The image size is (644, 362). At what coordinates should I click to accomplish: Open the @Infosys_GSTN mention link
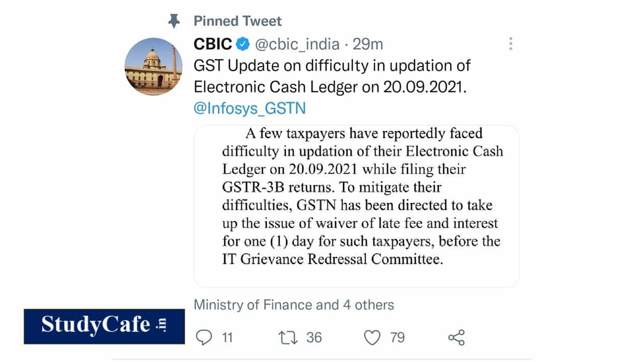(250, 109)
